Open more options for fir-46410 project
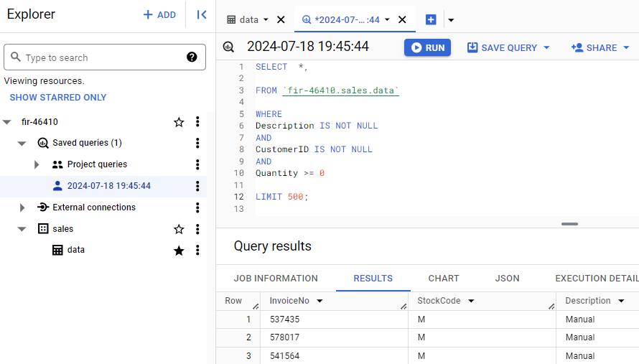 click(x=197, y=121)
